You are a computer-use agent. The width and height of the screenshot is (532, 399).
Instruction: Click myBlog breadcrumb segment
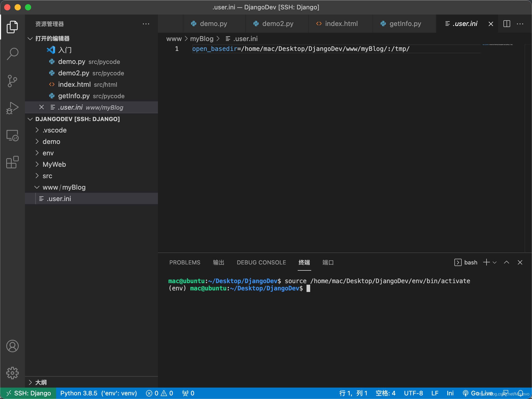(202, 39)
